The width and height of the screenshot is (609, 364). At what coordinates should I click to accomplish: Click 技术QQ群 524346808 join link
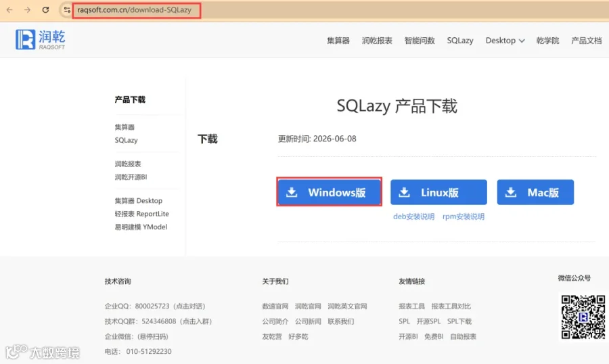tap(158, 321)
